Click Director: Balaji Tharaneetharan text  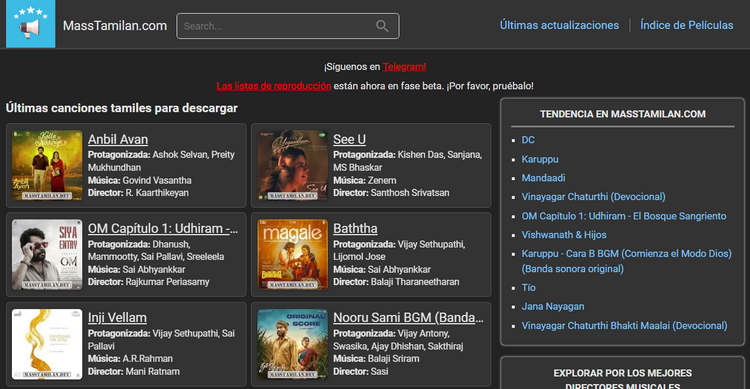tap(396, 282)
